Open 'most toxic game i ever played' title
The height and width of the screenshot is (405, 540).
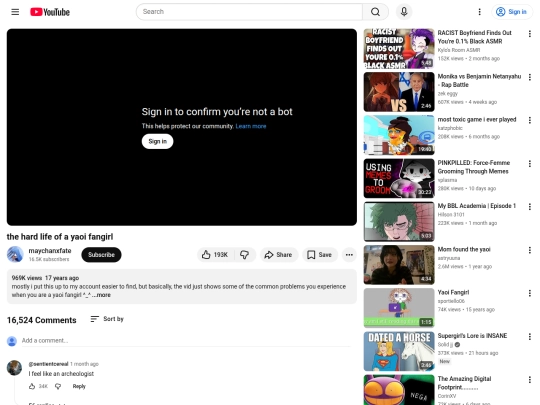pyautogui.click(x=477, y=120)
